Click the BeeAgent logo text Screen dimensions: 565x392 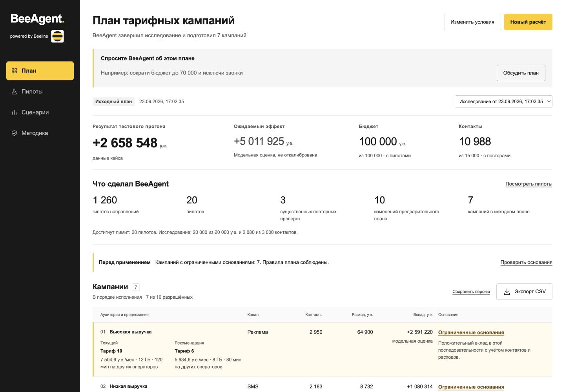tap(37, 19)
